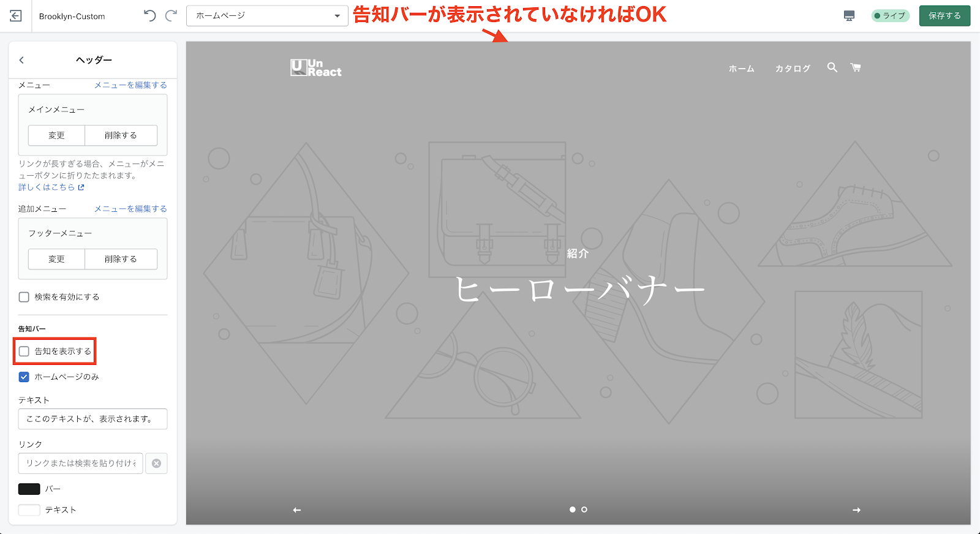Click 変更 button under メインメニュー

[56, 135]
